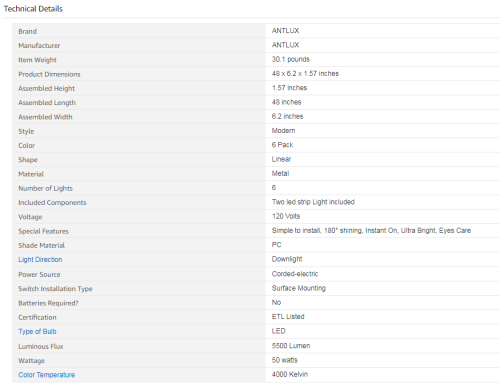The height and width of the screenshot is (383, 500).
Task: Select the 'Material' row label
Action: click(31, 174)
